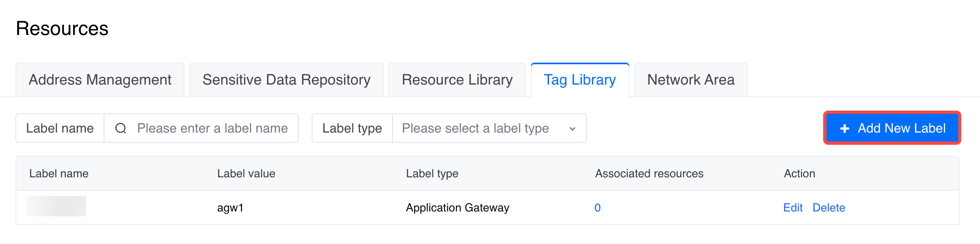Click the Application Gateway type cell
This screenshot has width=980, height=244.
457,208
